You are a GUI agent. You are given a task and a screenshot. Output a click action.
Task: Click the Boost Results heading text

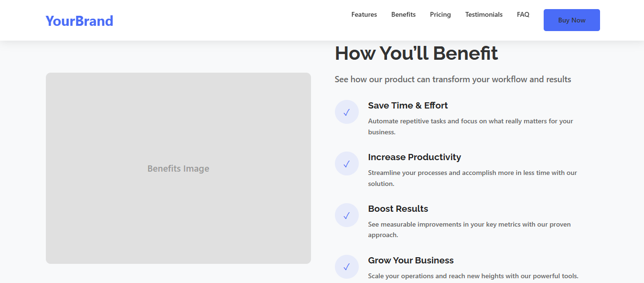click(398, 208)
